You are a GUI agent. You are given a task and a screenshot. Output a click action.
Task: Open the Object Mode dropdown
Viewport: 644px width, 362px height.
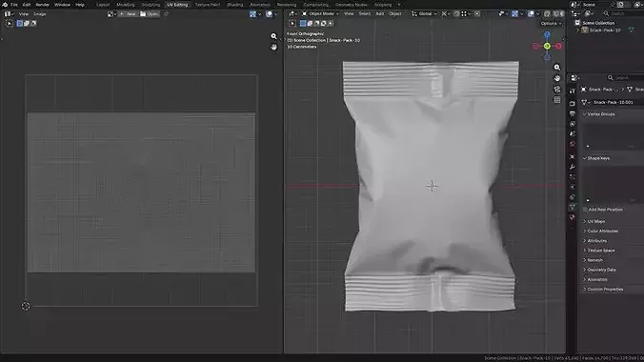point(320,14)
